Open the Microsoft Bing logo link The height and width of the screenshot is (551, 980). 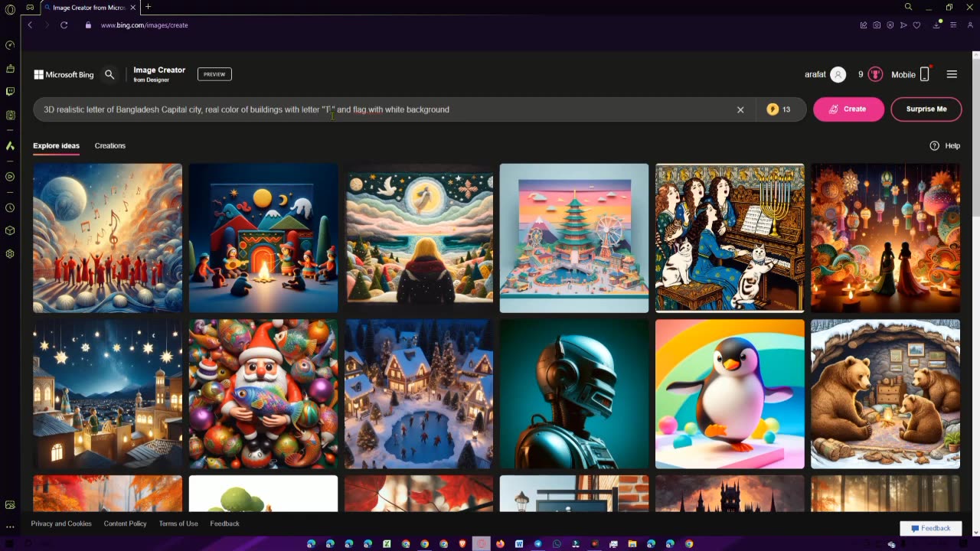(x=64, y=75)
